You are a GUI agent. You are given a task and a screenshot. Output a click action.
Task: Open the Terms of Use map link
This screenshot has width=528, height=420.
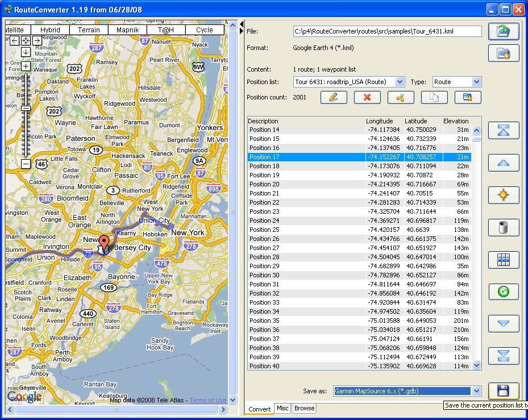(207, 400)
